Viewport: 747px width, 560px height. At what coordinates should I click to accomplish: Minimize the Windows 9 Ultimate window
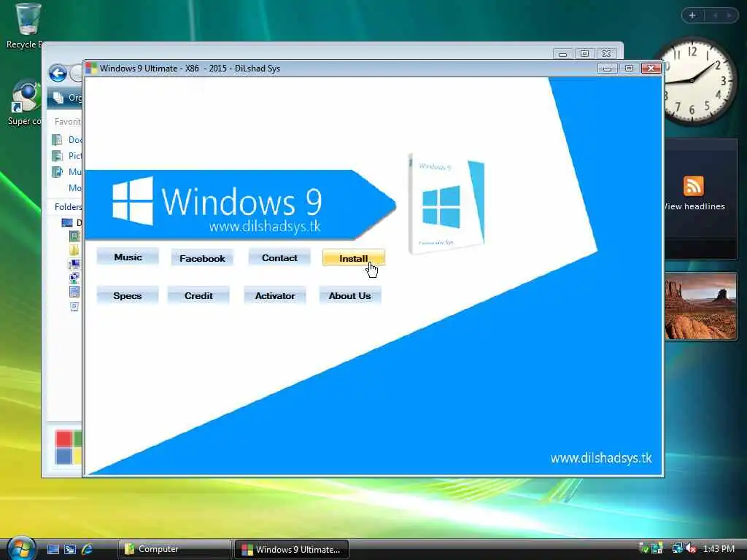[x=607, y=69]
